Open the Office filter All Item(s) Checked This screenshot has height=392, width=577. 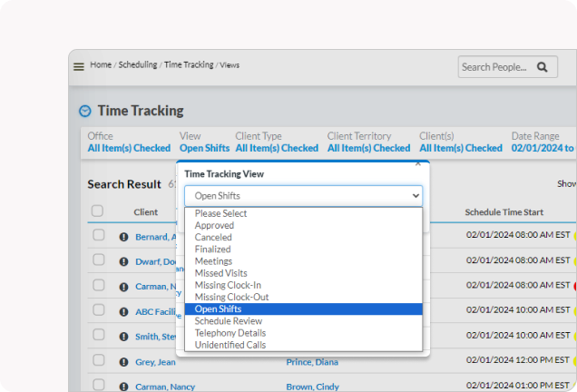(129, 148)
